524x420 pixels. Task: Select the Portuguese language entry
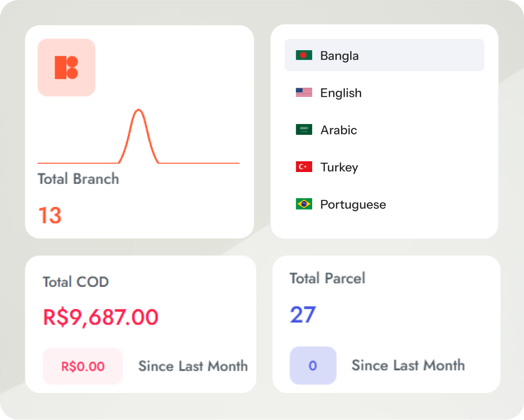pos(353,204)
